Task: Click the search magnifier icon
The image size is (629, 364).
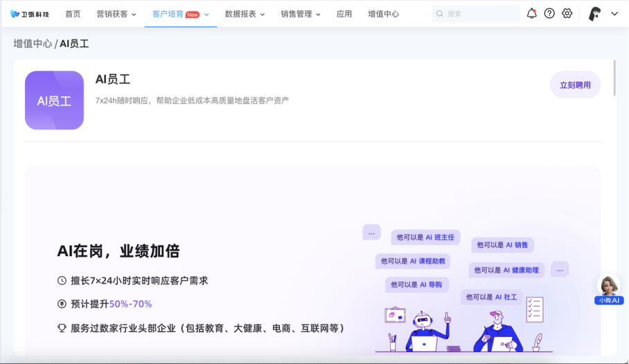Action: [440, 14]
